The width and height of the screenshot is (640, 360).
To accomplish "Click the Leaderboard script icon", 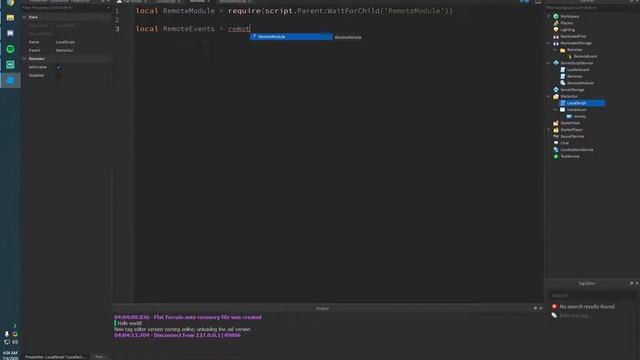I will coord(562,69).
